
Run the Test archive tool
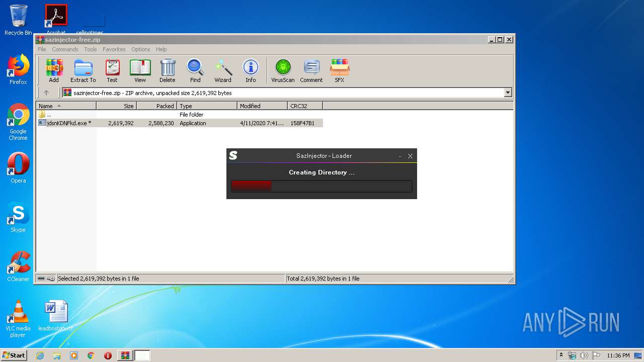tap(112, 70)
